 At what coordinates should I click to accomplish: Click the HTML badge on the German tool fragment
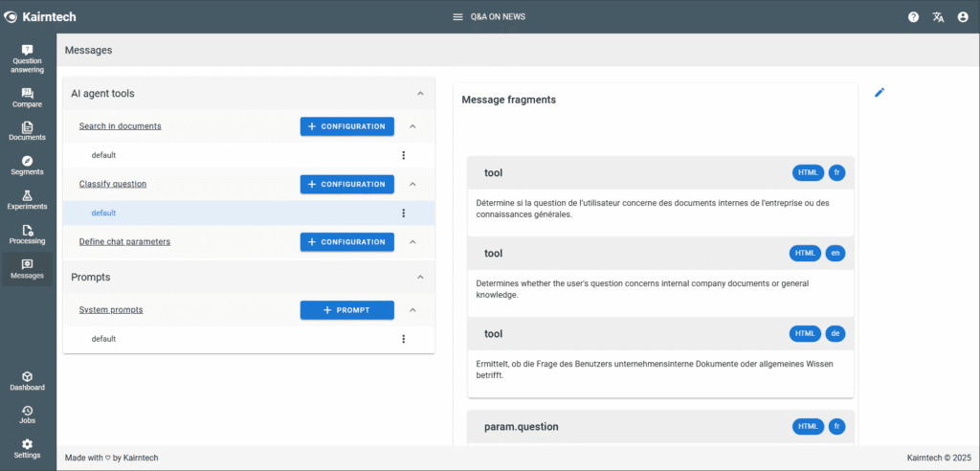806,334
